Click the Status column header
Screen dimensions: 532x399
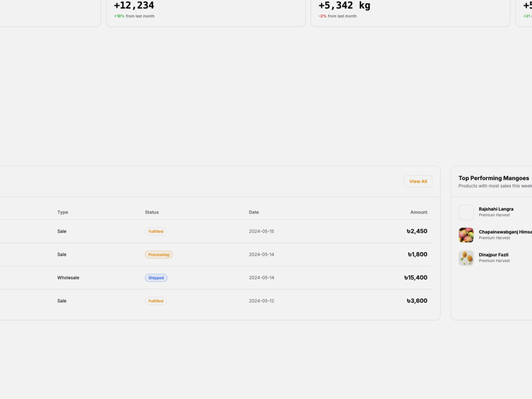pyautogui.click(x=152, y=212)
